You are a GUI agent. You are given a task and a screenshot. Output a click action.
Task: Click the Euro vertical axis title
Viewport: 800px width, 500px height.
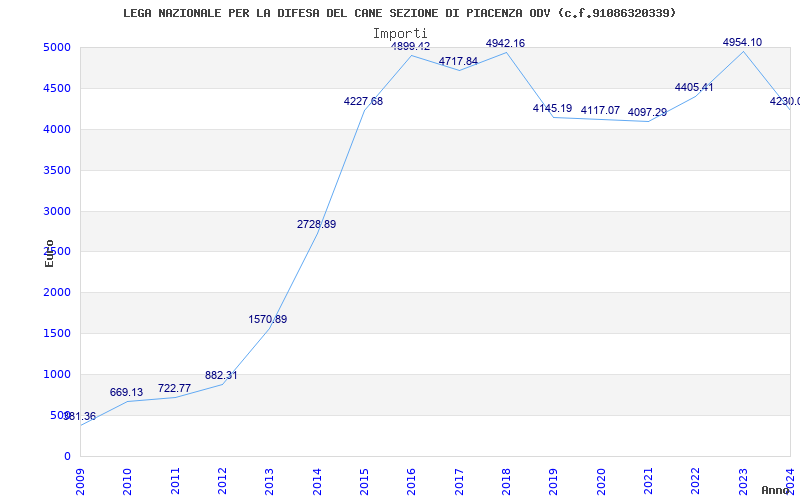[x=49, y=254]
